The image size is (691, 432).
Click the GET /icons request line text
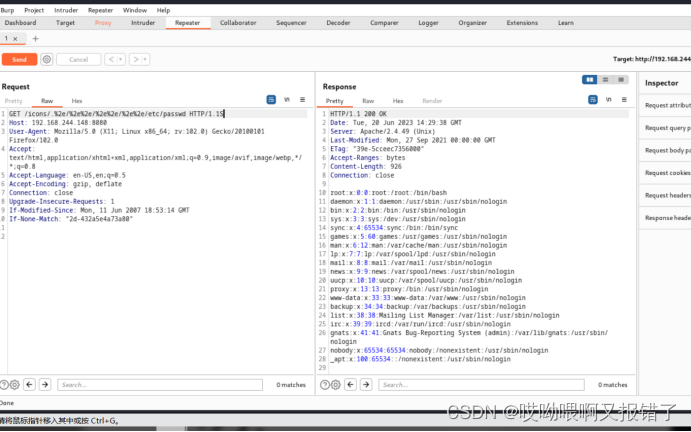point(116,114)
